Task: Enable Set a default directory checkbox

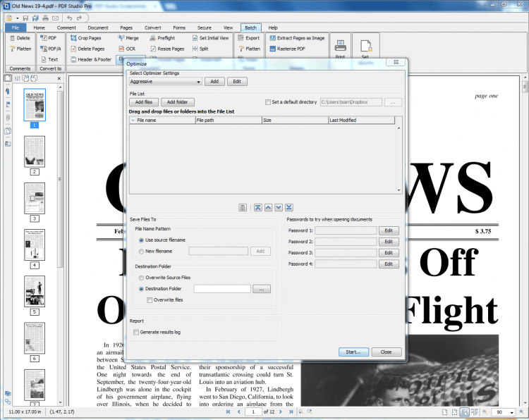Action: click(x=267, y=102)
